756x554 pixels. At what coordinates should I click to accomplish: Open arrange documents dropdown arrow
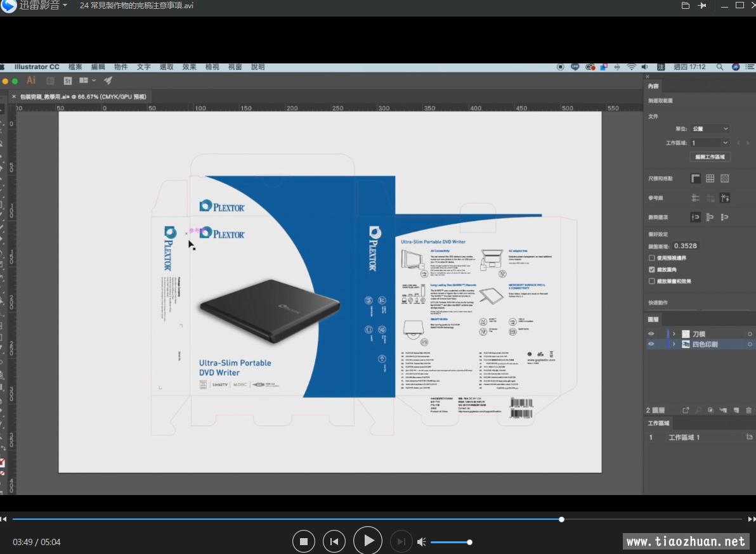(x=94, y=81)
